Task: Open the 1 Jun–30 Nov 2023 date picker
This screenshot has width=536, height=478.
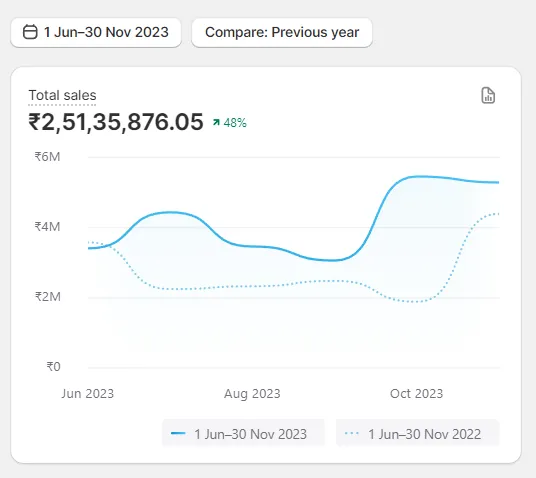Action: 96,32
